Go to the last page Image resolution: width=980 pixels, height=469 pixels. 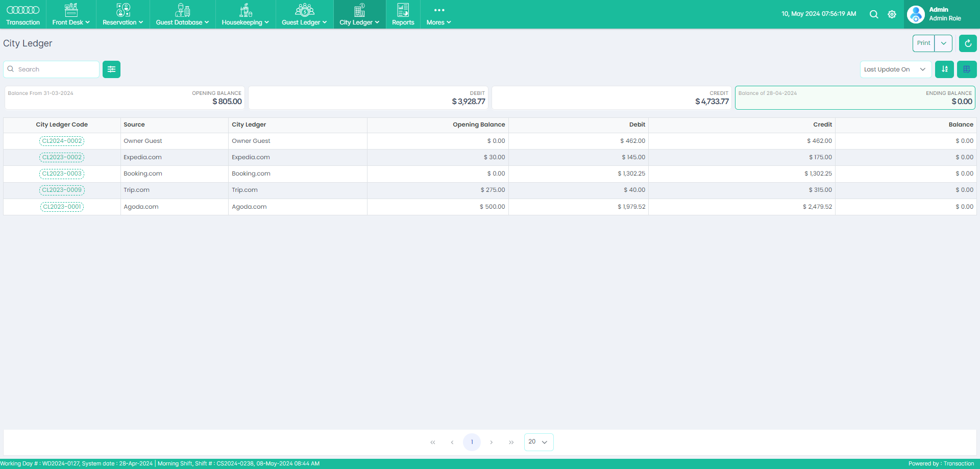click(x=511, y=442)
